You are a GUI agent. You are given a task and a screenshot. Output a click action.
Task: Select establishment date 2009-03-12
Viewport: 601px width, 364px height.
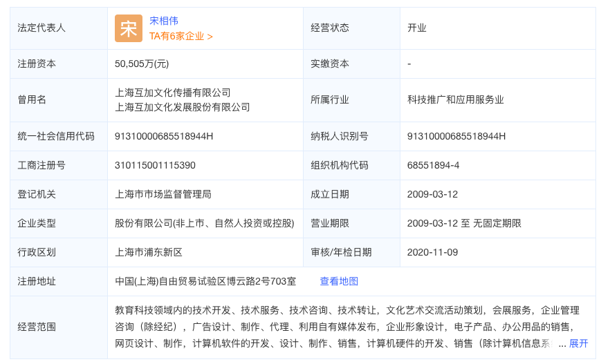(432, 195)
